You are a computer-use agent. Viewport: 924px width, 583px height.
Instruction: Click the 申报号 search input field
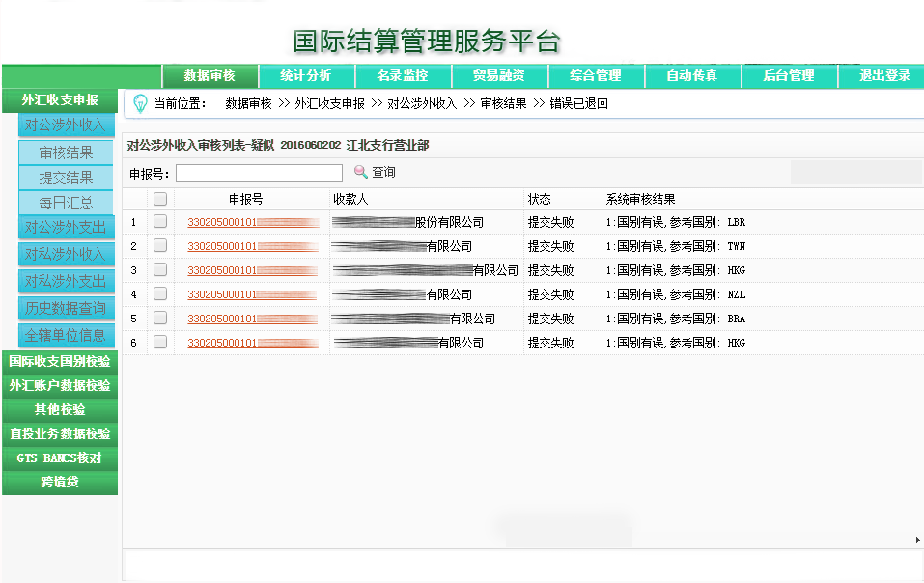pyautogui.click(x=259, y=173)
